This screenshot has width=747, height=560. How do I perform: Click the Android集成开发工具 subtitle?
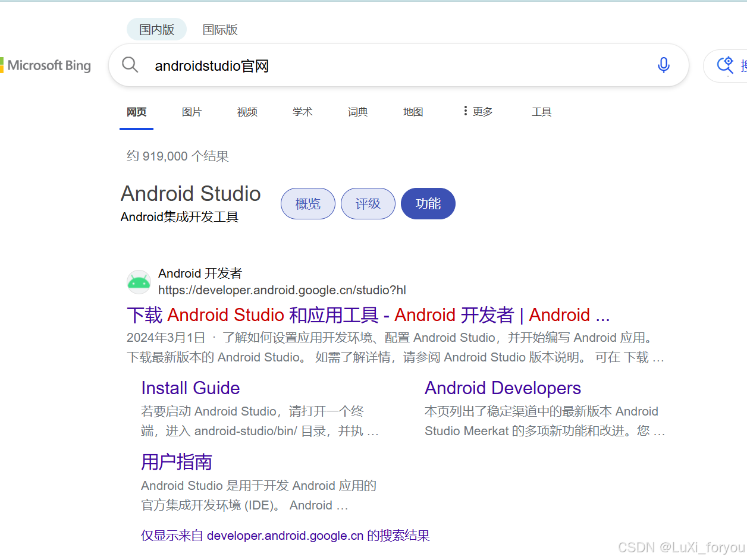[x=180, y=217]
